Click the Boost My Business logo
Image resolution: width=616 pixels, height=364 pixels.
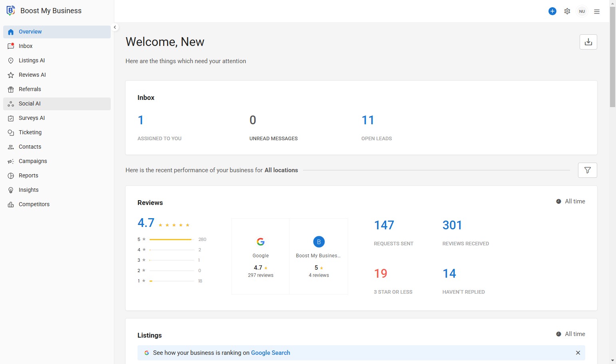11,11
